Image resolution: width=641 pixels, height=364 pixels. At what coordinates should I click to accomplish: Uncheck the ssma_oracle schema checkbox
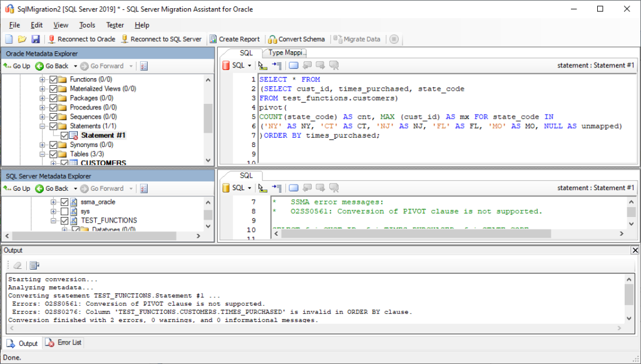64,202
